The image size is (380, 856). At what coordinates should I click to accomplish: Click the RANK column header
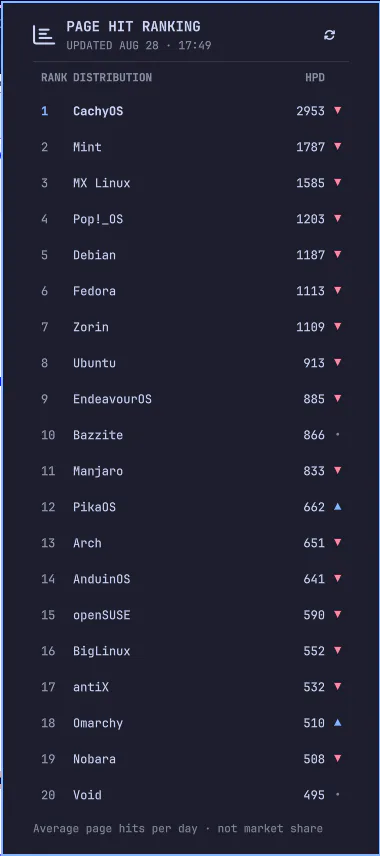pyautogui.click(x=54, y=78)
